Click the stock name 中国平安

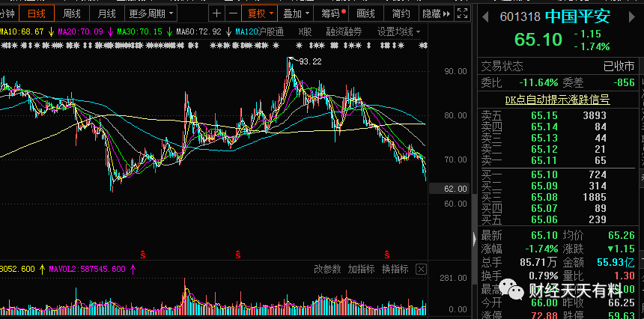pyautogui.click(x=577, y=16)
